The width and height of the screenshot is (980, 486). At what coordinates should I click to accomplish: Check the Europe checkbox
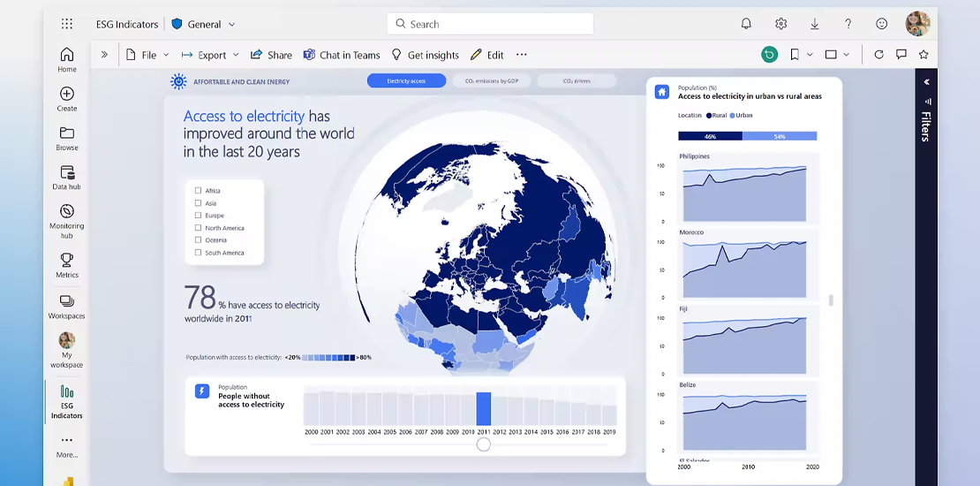[x=198, y=216]
